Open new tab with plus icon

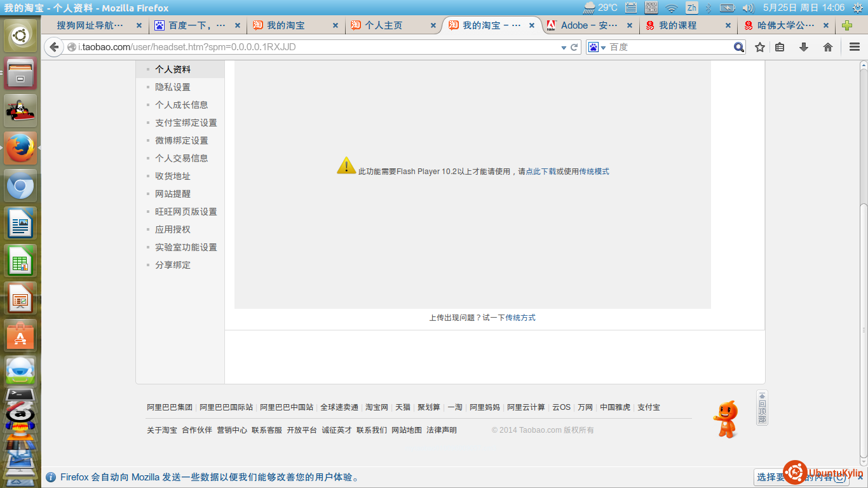point(846,25)
